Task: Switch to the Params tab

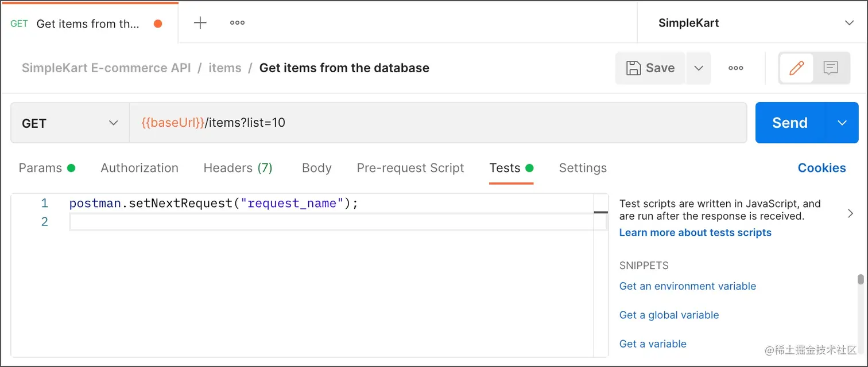Action: click(46, 168)
